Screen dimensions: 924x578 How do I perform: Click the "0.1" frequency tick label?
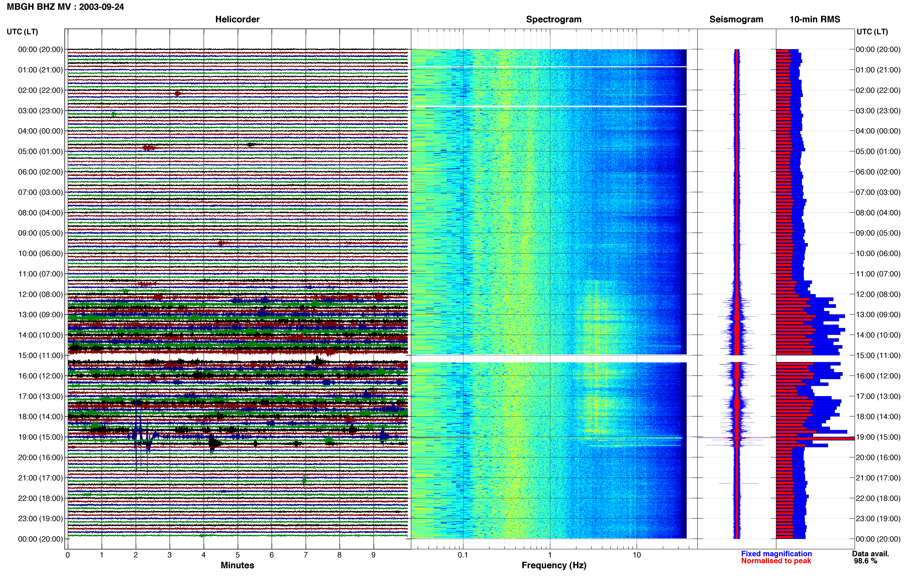tap(463, 555)
